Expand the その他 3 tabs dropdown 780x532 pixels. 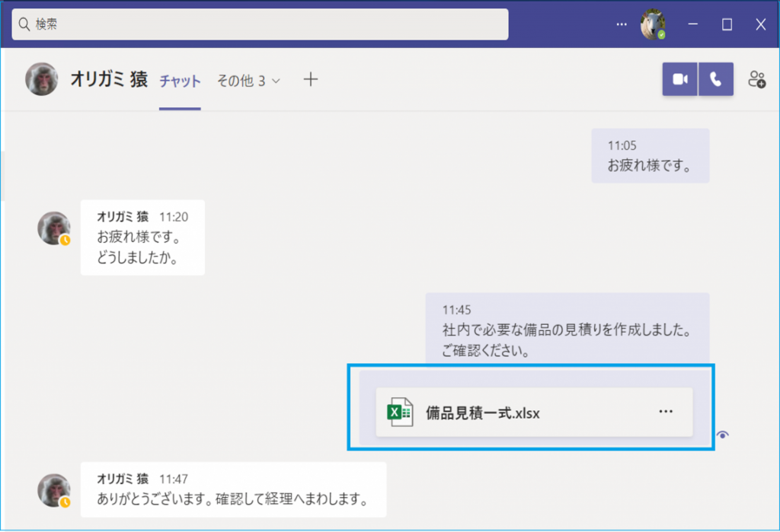tap(248, 81)
